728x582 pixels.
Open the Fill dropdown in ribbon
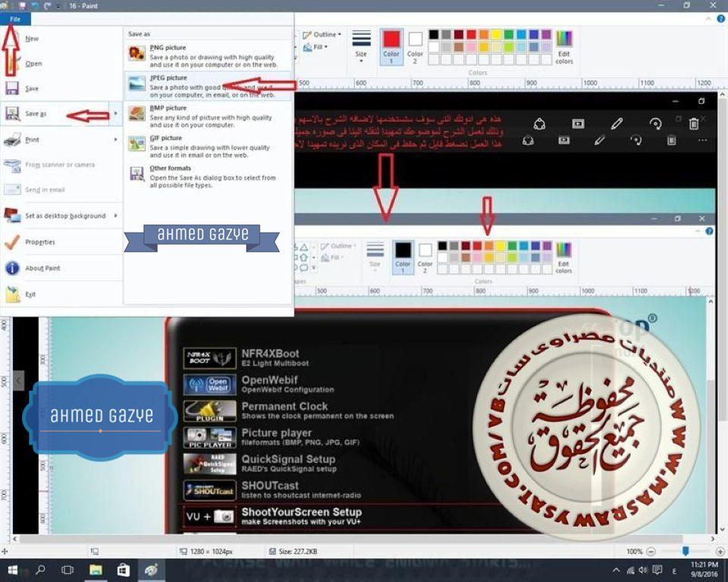[315, 47]
